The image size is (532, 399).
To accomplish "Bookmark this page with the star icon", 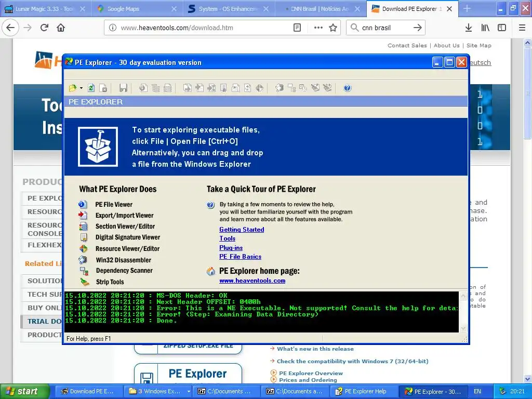I will (x=333, y=28).
